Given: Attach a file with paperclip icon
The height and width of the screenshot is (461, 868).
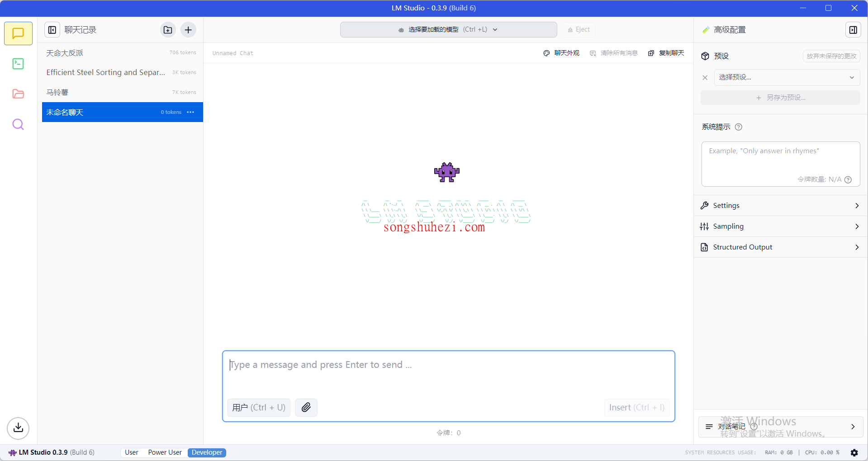Looking at the screenshot, I should point(306,407).
